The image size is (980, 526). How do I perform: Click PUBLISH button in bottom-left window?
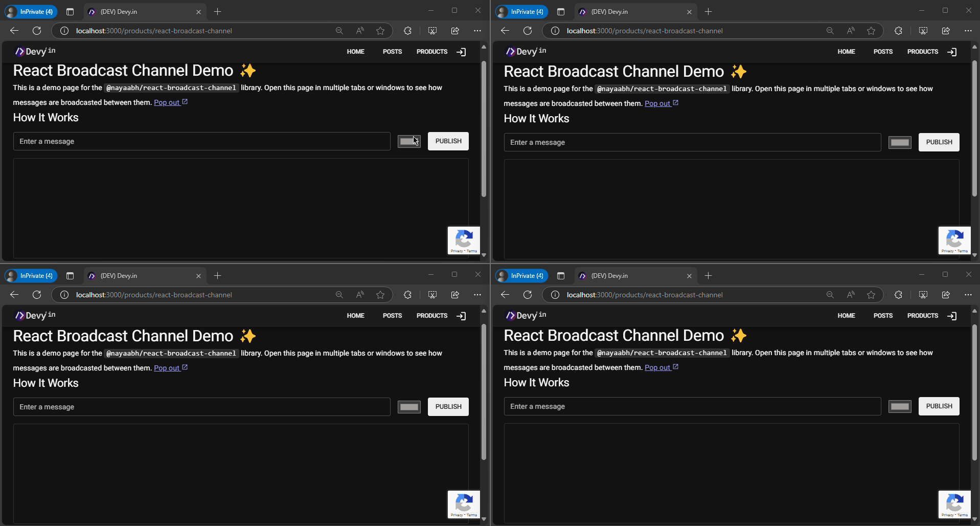pyautogui.click(x=448, y=407)
